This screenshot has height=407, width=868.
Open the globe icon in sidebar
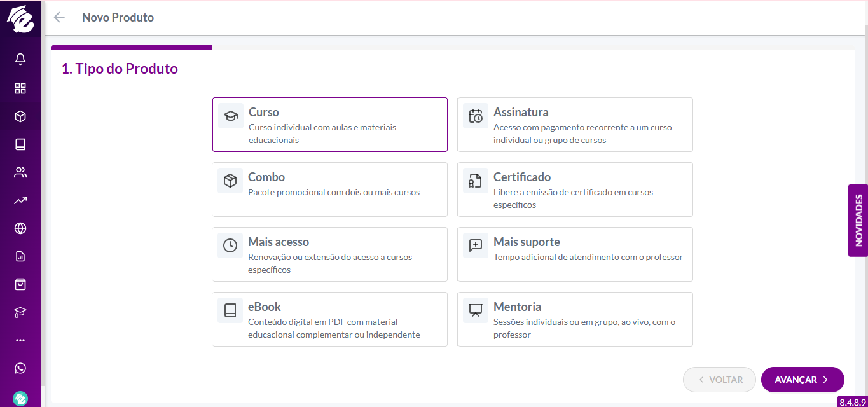coord(20,228)
